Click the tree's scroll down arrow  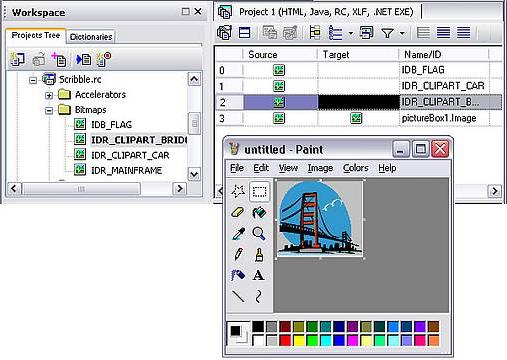[194, 174]
